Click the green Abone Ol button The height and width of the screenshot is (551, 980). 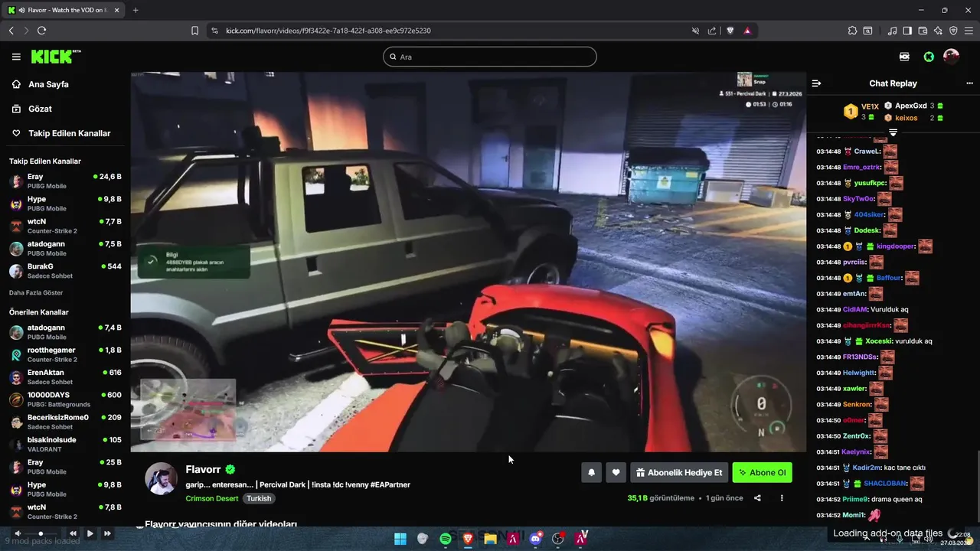tap(762, 473)
